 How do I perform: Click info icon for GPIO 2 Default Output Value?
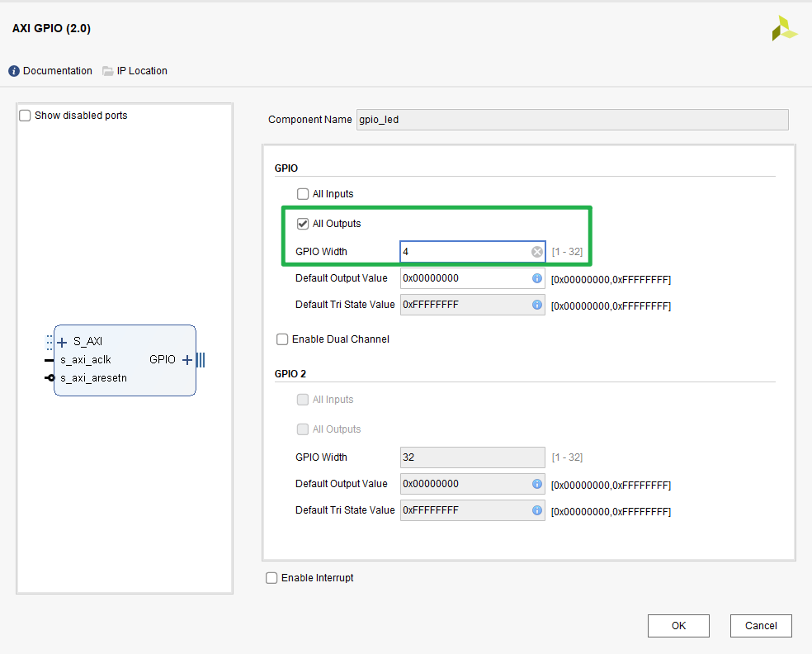click(x=536, y=484)
